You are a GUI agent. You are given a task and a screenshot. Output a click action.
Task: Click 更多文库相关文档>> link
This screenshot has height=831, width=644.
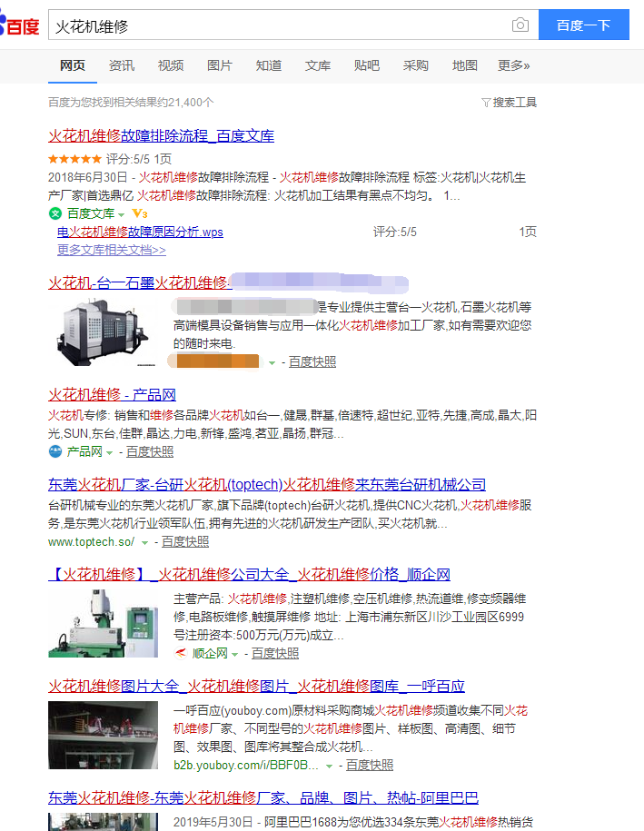112,250
